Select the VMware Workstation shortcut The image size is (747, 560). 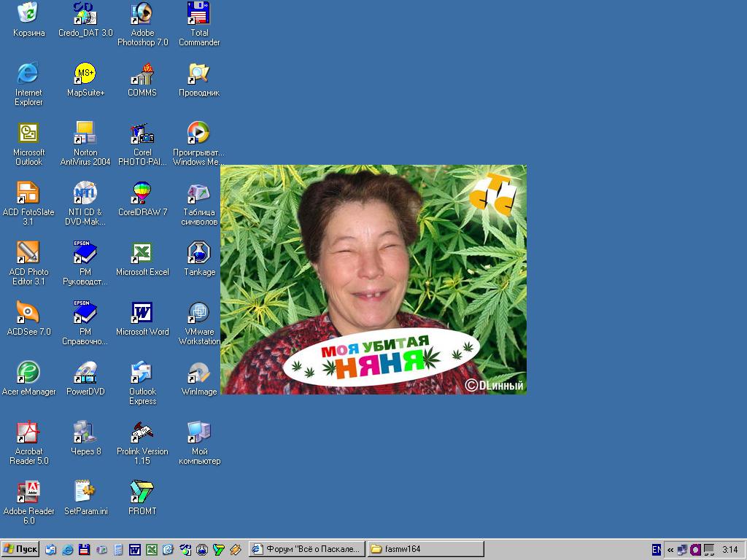click(199, 312)
